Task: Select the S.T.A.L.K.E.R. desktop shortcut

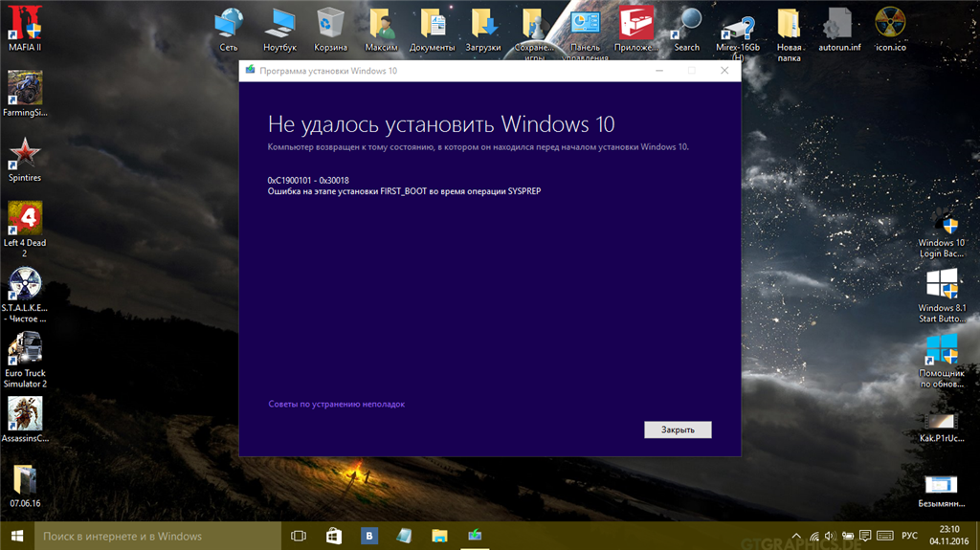Action: [25, 295]
